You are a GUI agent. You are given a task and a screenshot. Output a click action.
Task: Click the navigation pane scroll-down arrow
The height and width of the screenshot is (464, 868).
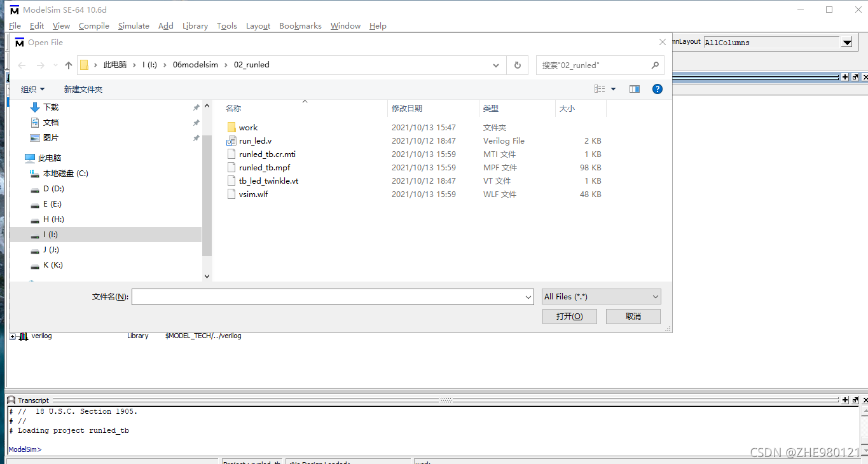[207, 276]
